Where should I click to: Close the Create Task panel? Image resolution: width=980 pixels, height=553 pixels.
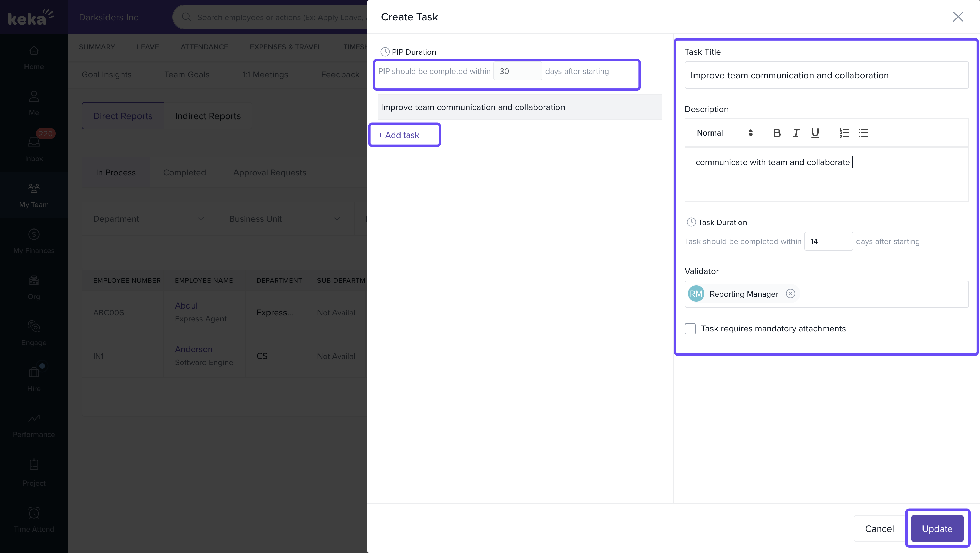(958, 17)
